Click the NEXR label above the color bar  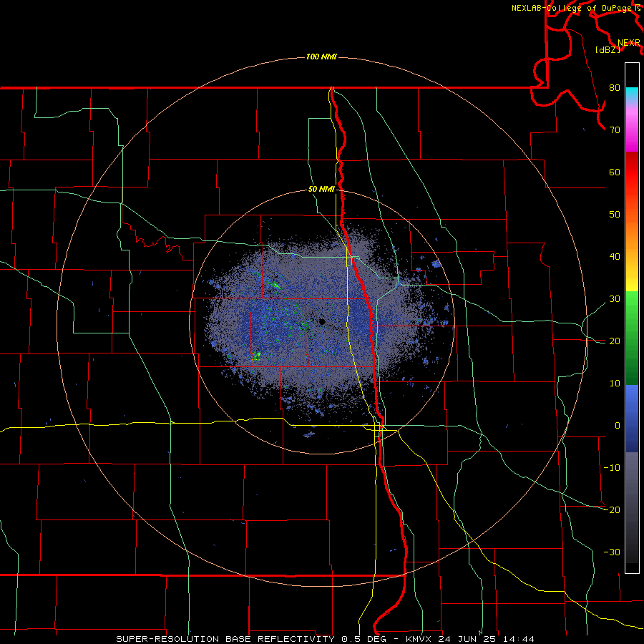point(629,43)
